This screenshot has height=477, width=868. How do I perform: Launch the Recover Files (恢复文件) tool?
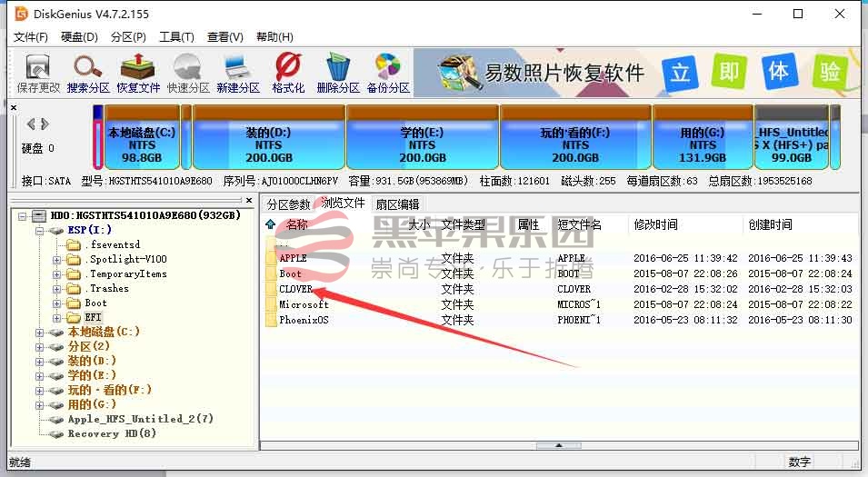pyautogui.click(x=138, y=74)
